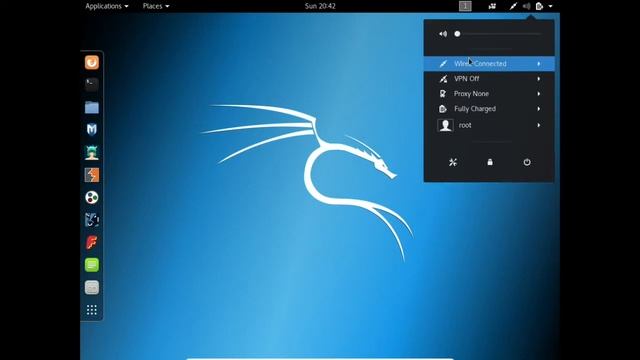Click the top bar recording camera icon
Image resolution: width=640 pixels, height=360 pixels.
pos(492,6)
